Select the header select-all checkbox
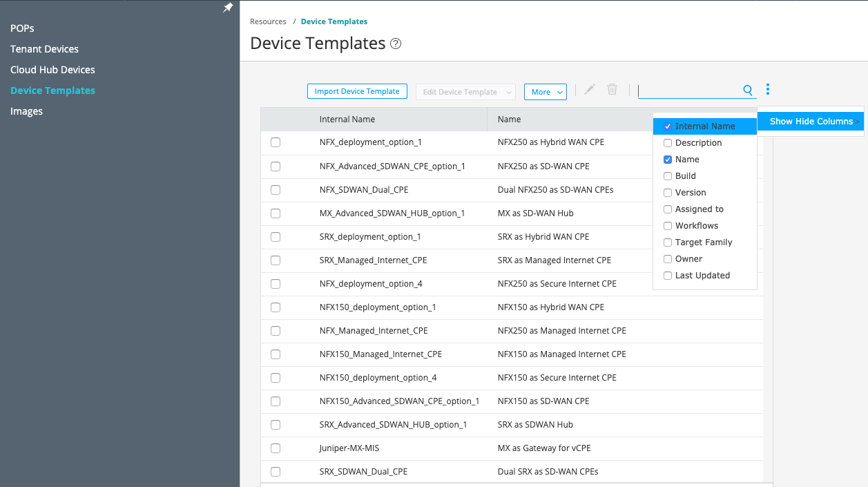This screenshot has width=868, height=487. click(276, 119)
